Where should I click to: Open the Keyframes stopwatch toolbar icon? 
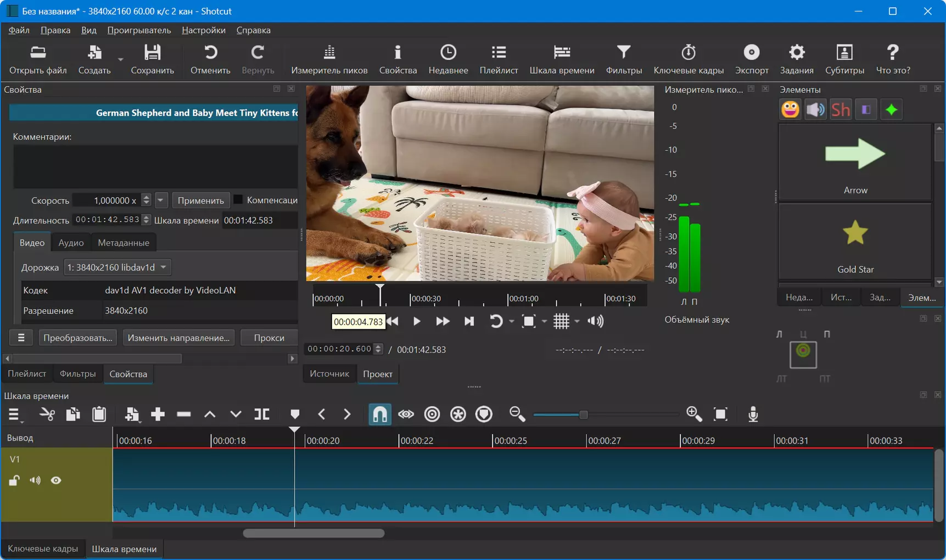tap(688, 59)
